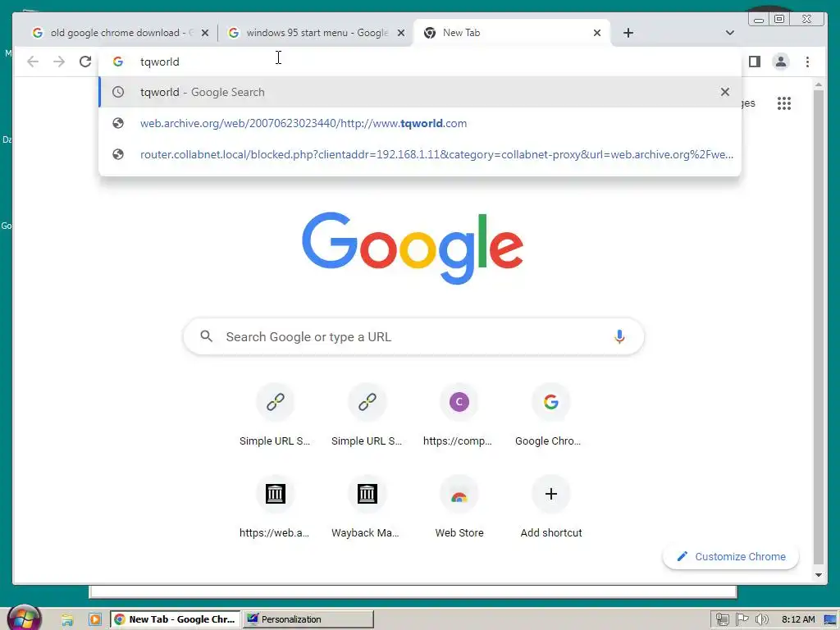Start voice search with the microphone
Image resolution: width=840 pixels, height=630 pixels.
[x=619, y=336]
